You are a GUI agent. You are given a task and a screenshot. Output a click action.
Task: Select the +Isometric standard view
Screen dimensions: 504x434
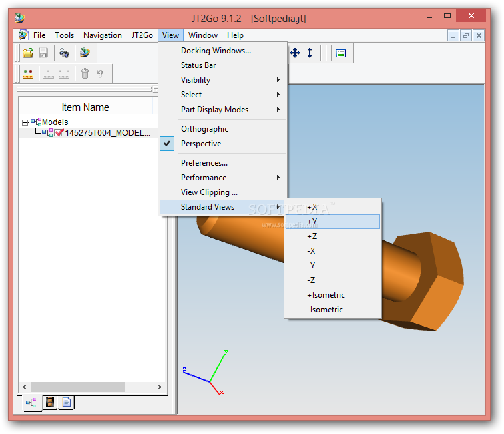(x=332, y=295)
